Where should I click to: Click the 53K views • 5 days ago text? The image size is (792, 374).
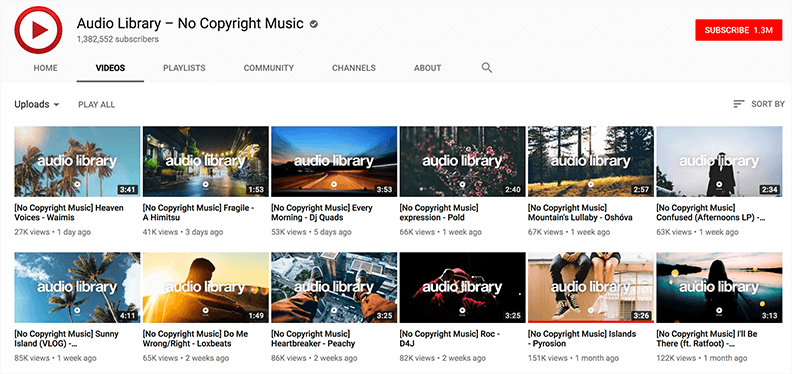311,232
